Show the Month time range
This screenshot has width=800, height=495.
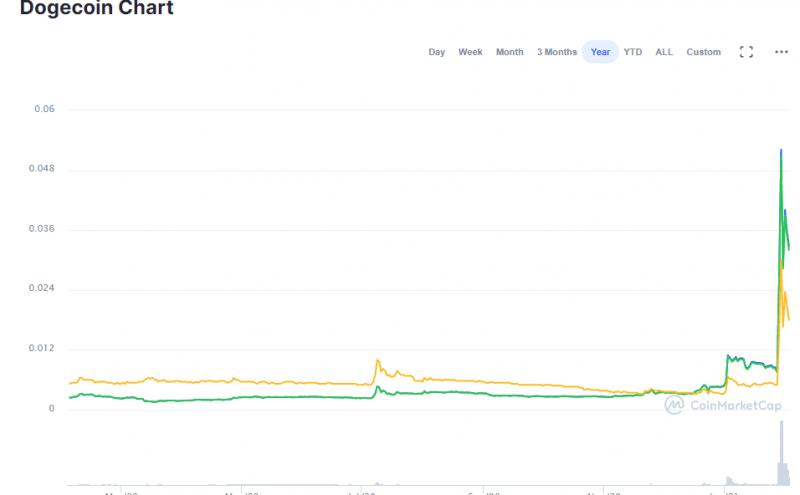click(x=509, y=52)
